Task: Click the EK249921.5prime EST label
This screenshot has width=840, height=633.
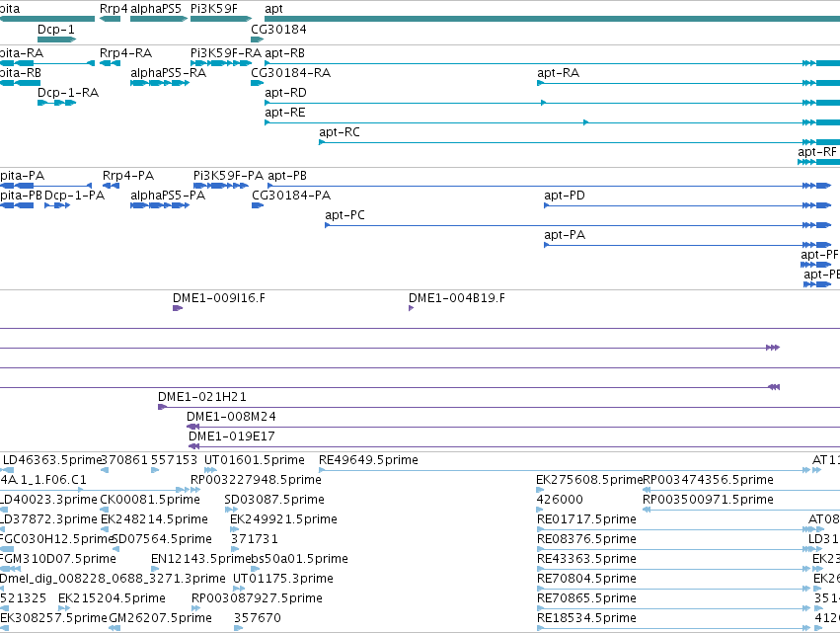Action: click(x=283, y=519)
